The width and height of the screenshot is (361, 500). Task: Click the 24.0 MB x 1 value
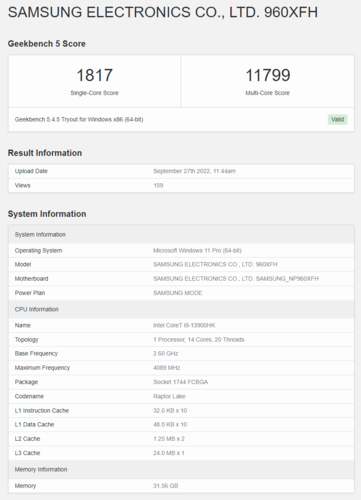(x=169, y=453)
